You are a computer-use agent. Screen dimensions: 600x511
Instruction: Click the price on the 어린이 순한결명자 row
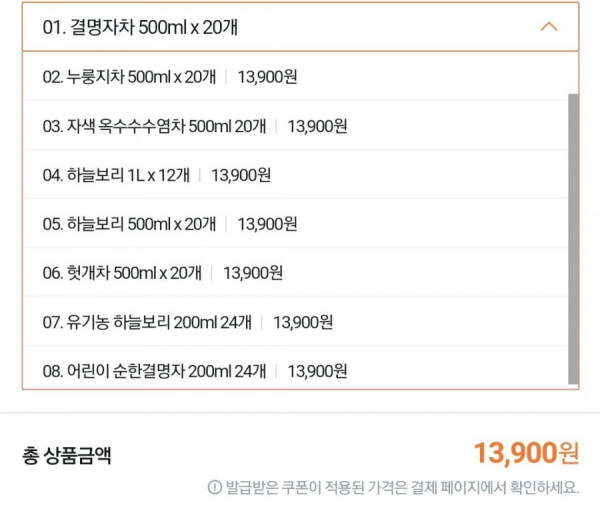tap(317, 371)
